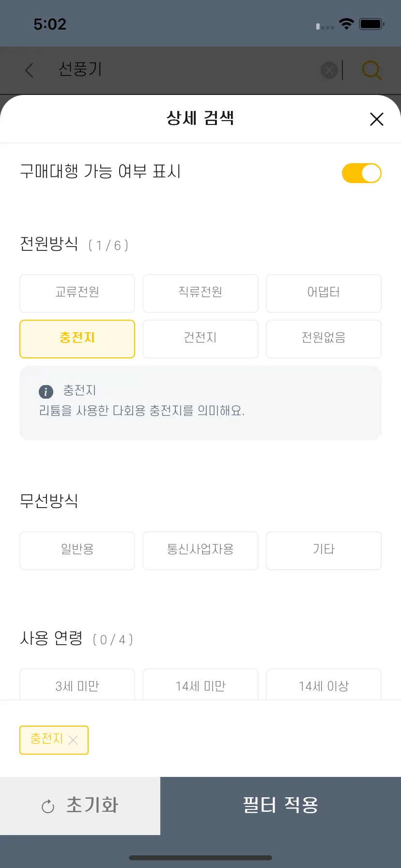Image resolution: width=401 pixels, height=868 pixels.
Task: Select 일반용 under 무선방식
Action: pyautogui.click(x=77, y=550)
